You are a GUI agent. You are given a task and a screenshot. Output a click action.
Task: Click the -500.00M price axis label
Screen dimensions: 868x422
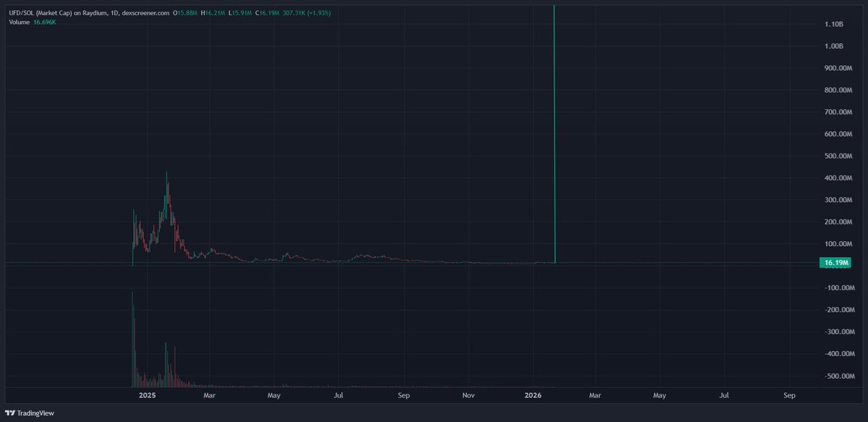pyautogui.click(x=838, y=376)
